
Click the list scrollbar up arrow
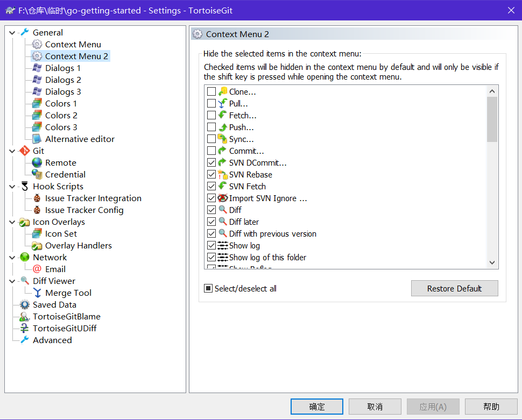coord(492,91)
